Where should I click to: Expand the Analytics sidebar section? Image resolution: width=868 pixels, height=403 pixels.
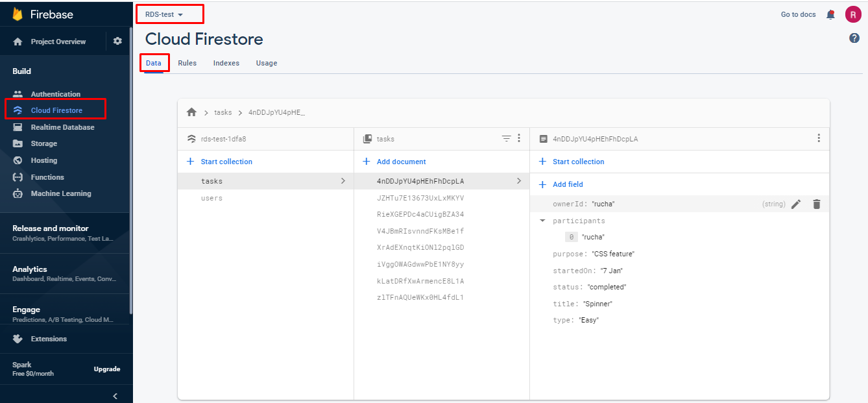65,273
